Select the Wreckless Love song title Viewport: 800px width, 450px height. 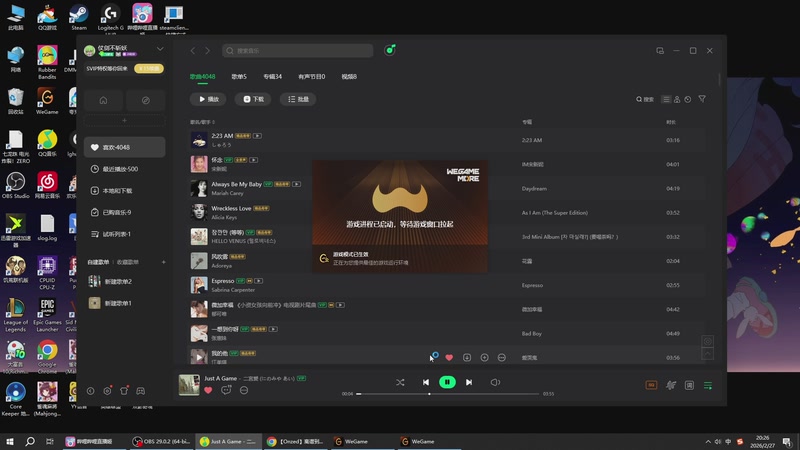click(x=231, y=208)
